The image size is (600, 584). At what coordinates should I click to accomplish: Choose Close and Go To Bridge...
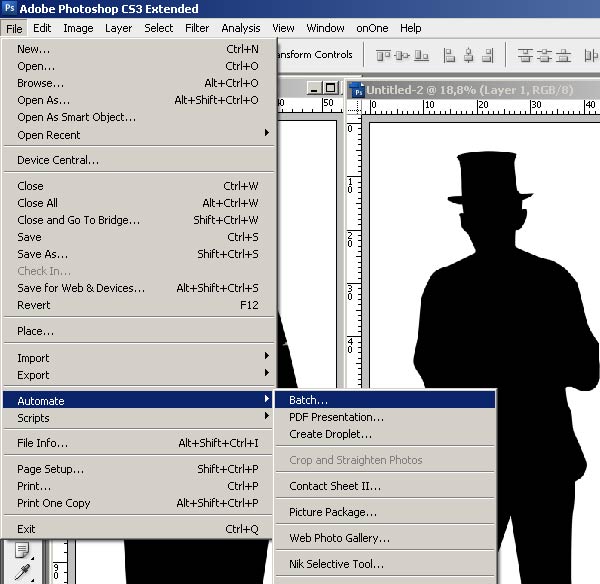click(x=139, y=220)
